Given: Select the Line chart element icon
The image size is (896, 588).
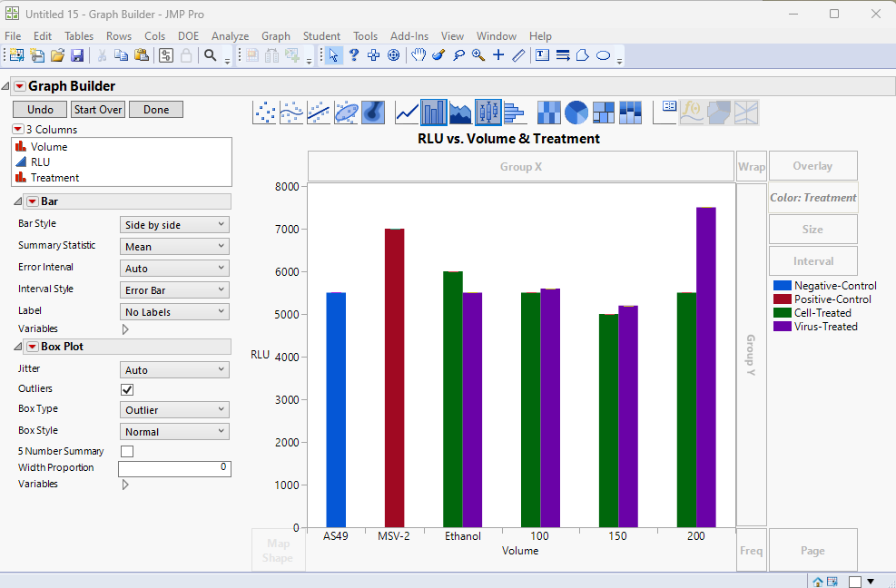Looking at the screenshot, I should pyautogui.click(x=407, y=113).
